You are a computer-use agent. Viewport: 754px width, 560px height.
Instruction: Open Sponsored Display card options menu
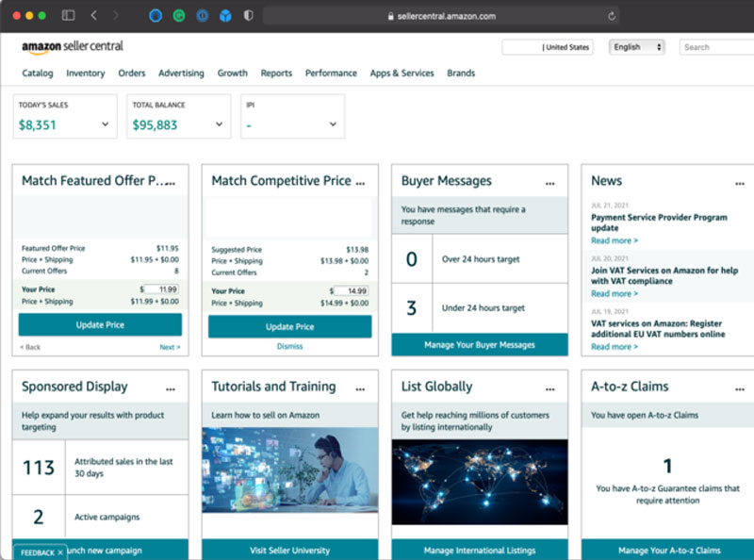pyautogui.click(x=171, y=387)
